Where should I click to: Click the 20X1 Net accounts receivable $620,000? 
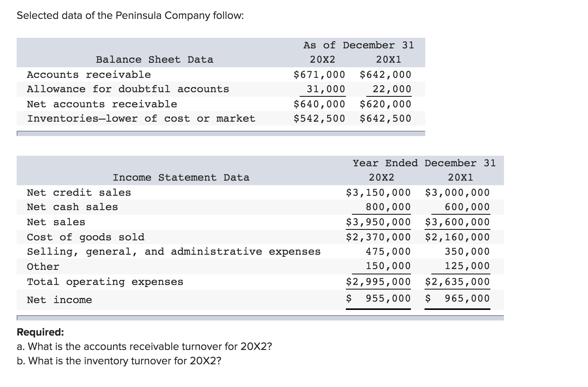[385, 104]
